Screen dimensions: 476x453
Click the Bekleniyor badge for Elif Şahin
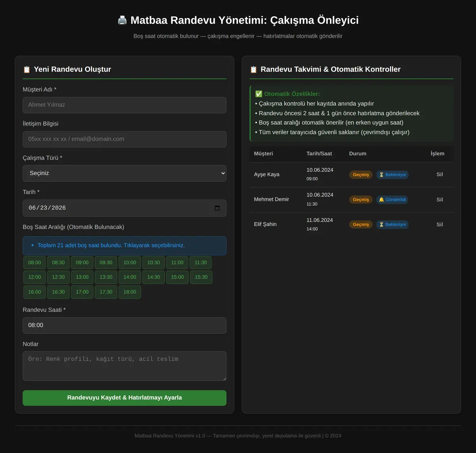[x=392, y=225]
